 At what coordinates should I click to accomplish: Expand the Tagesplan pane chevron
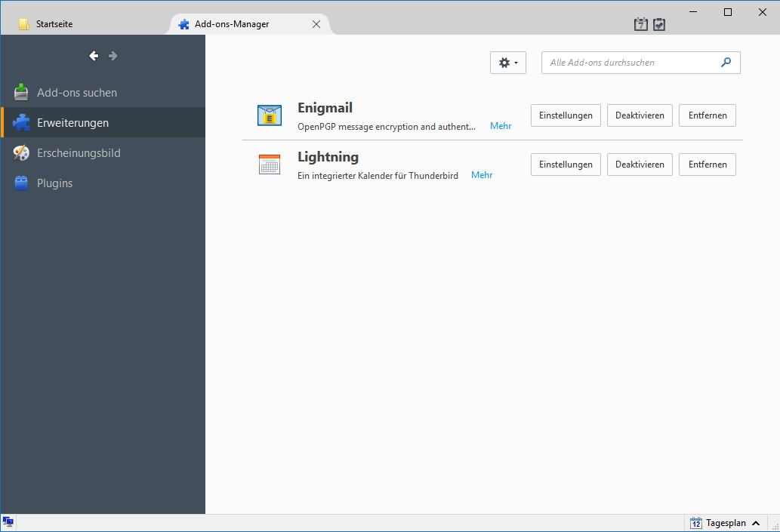pyautogui.click(x=756, y=523)
